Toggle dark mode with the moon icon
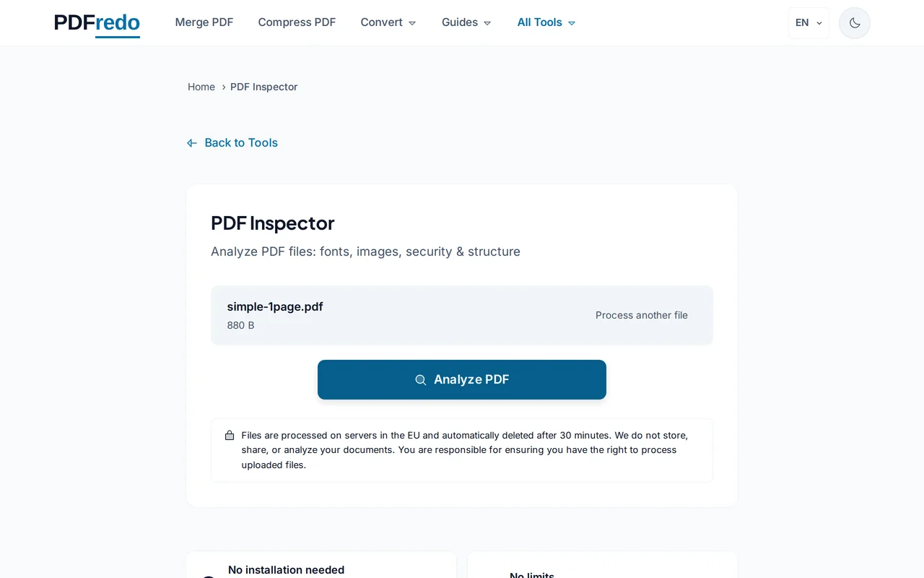924x578 pixels. click(x=854, y=22)
